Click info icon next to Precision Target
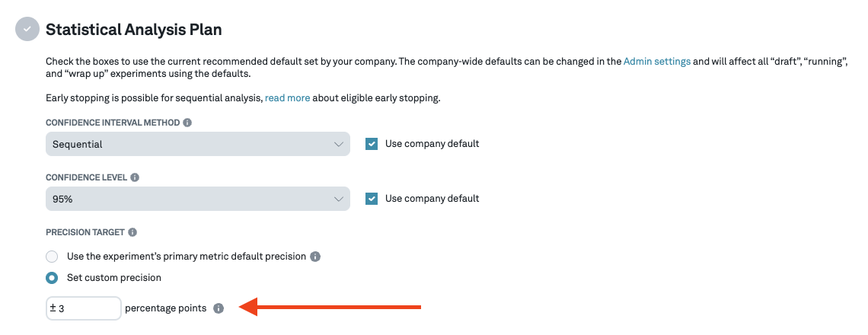The height and width of the screenshot is (335, 868). pyautogui.click(x=132, y=232)
